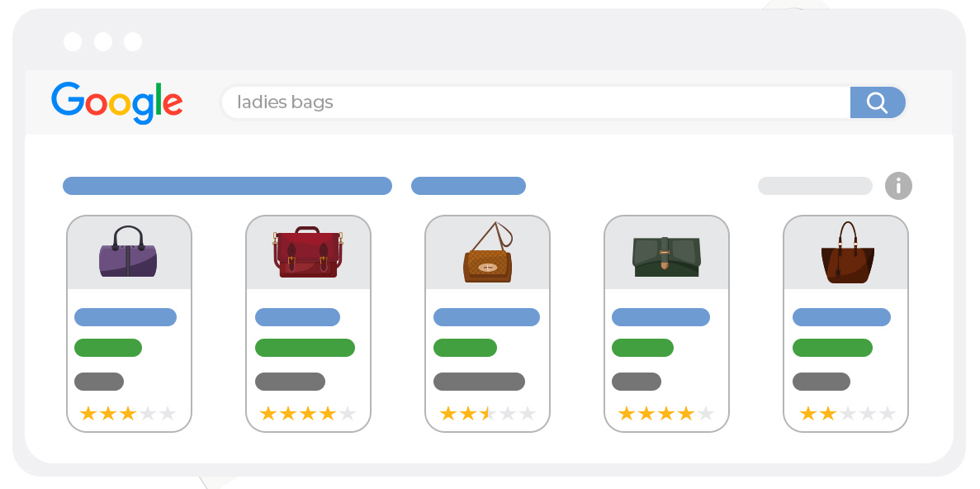Click the light gray label beside the info icon

[x=815, y=186]
